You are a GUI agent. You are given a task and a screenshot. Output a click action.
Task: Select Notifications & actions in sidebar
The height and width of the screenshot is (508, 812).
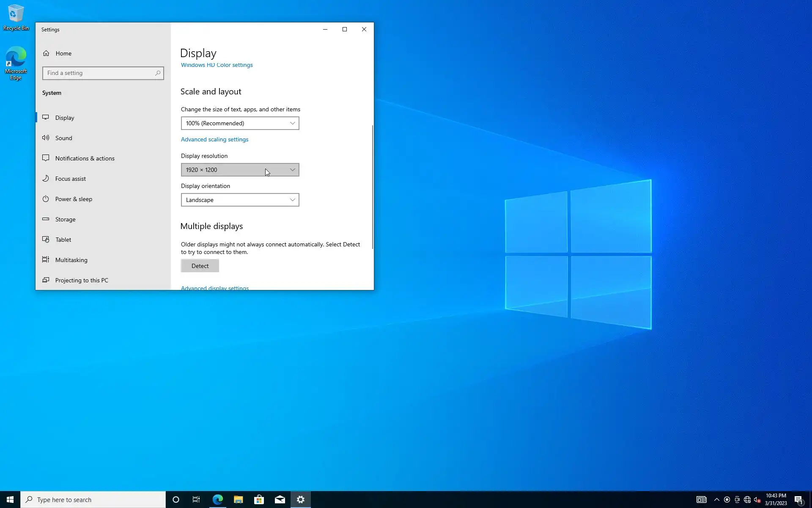click(85, 158)
